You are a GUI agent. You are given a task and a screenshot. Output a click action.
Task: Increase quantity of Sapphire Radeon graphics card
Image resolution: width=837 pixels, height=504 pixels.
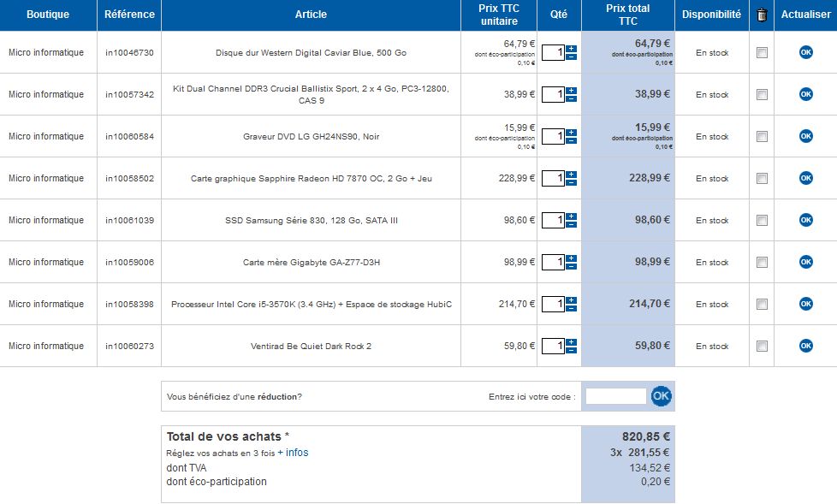pos(571,175)
